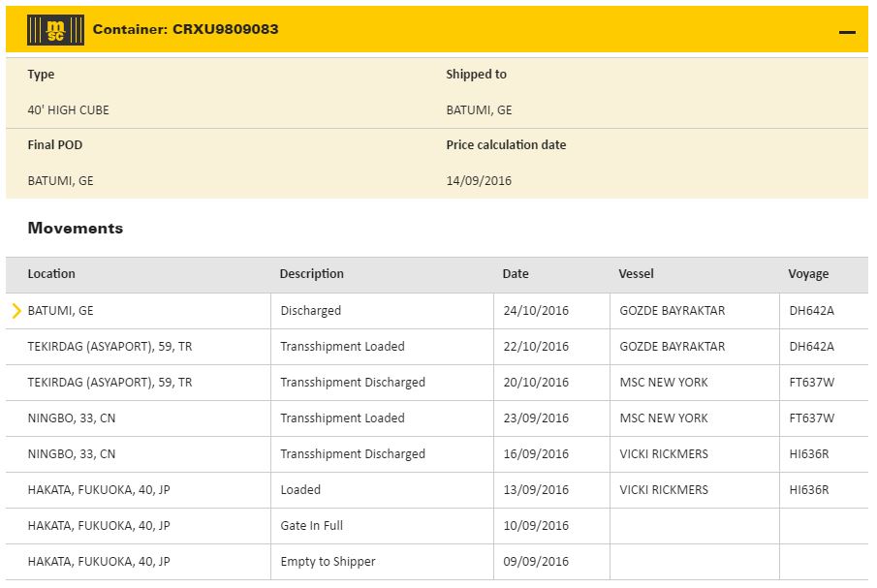
Task: Click the 40' HIGH CUBE type value
Action: (x=68, y=110)
